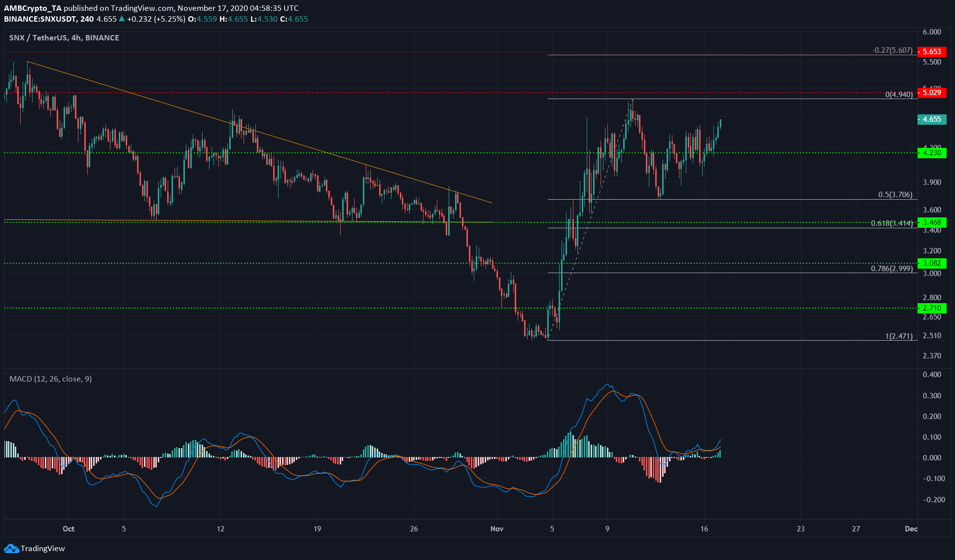Screen dimensions: 955x560
Task: Click the 19 date tick on time axis
Action: tap(317, 529)
